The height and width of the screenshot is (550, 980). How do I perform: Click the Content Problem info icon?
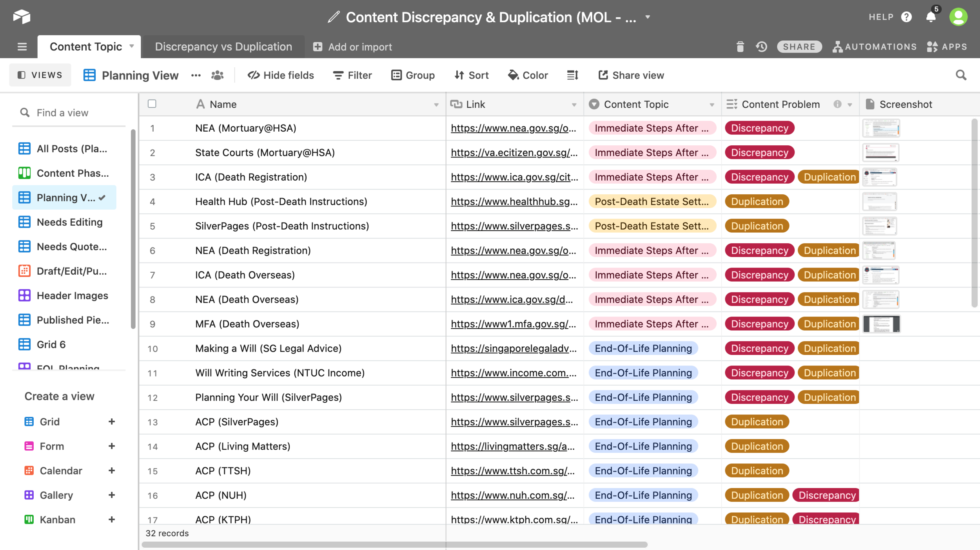(x=837, y=104)
